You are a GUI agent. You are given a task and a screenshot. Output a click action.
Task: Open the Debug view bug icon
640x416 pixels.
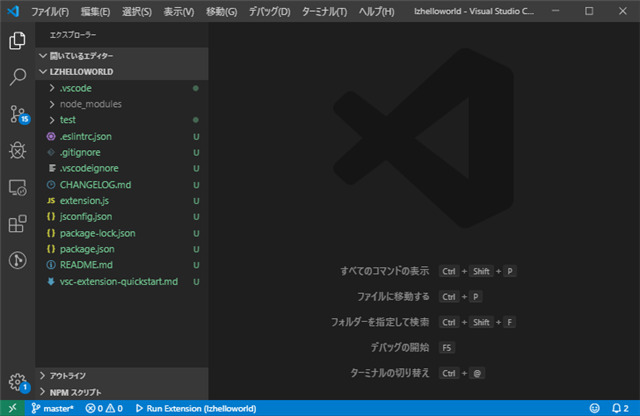17,151
